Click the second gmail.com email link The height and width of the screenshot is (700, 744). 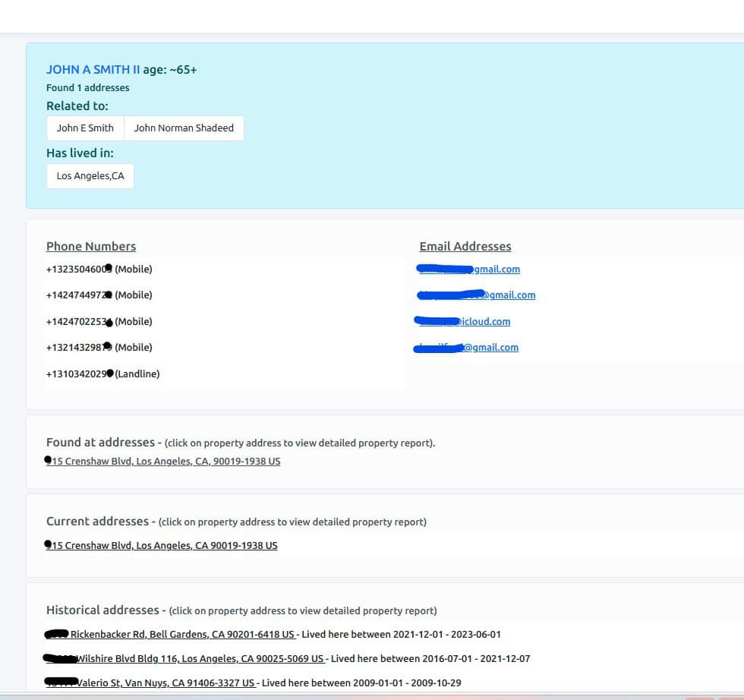[509, 295]
